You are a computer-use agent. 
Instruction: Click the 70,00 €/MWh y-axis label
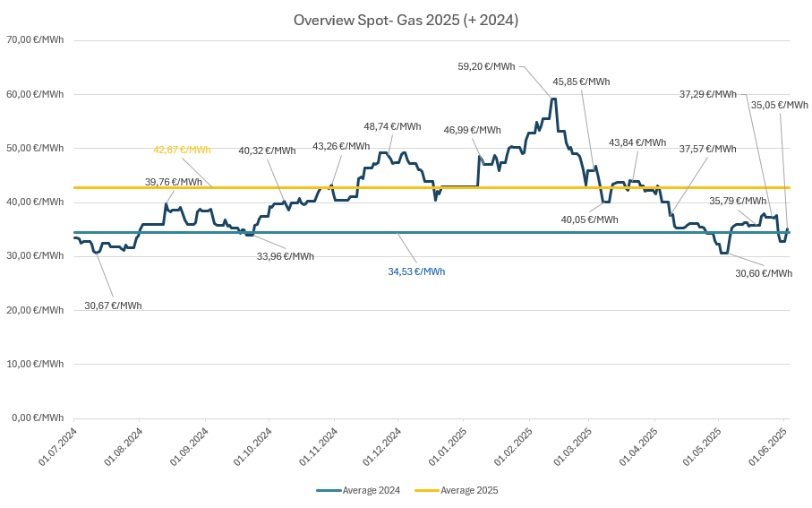pyautogui.click(x=34, y=40)
